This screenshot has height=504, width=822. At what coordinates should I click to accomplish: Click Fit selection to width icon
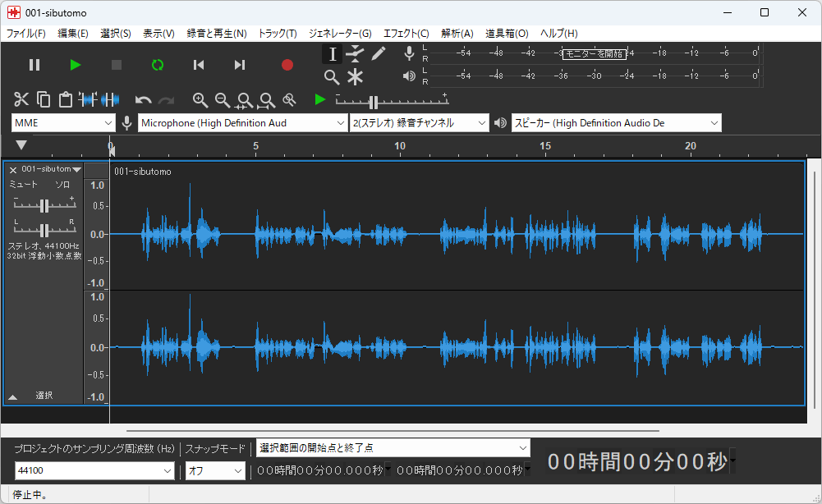point(244,101)
